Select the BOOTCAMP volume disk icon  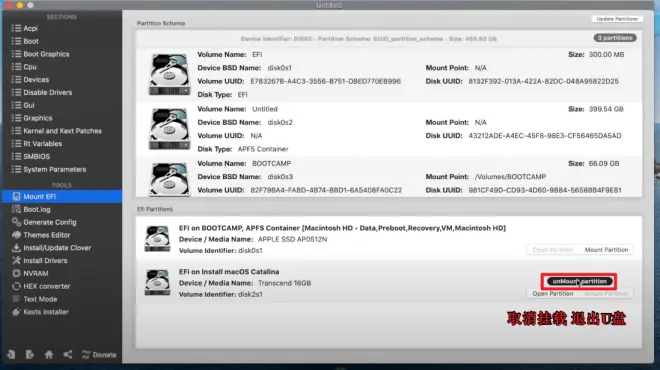169,179
